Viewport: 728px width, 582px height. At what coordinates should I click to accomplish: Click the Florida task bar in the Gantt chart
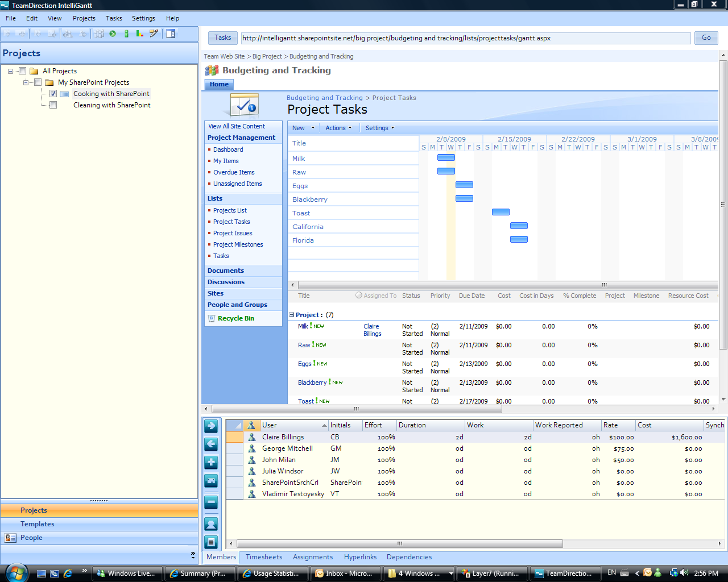click(519, 239)
